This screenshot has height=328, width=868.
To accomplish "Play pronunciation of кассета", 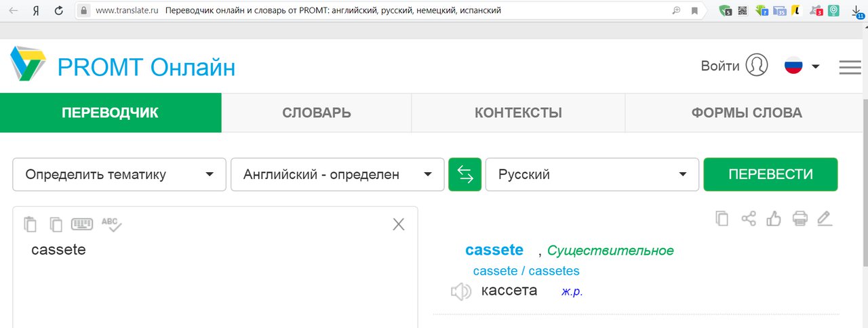I will tap(461, 291).
